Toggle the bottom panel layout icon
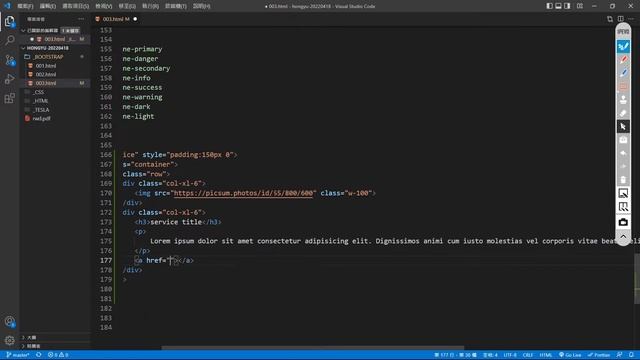This screenshot has width=640, height=360. tap(558, 6)
